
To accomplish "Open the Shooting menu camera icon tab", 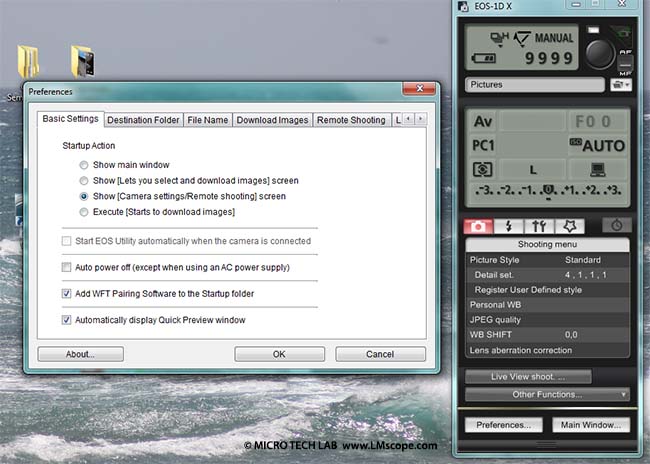I will click(479, 226).
